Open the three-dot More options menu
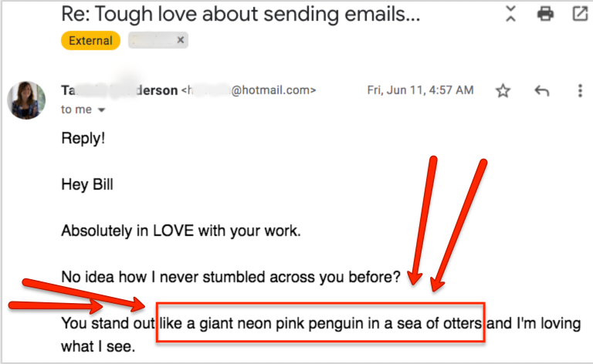 [580, 91]
